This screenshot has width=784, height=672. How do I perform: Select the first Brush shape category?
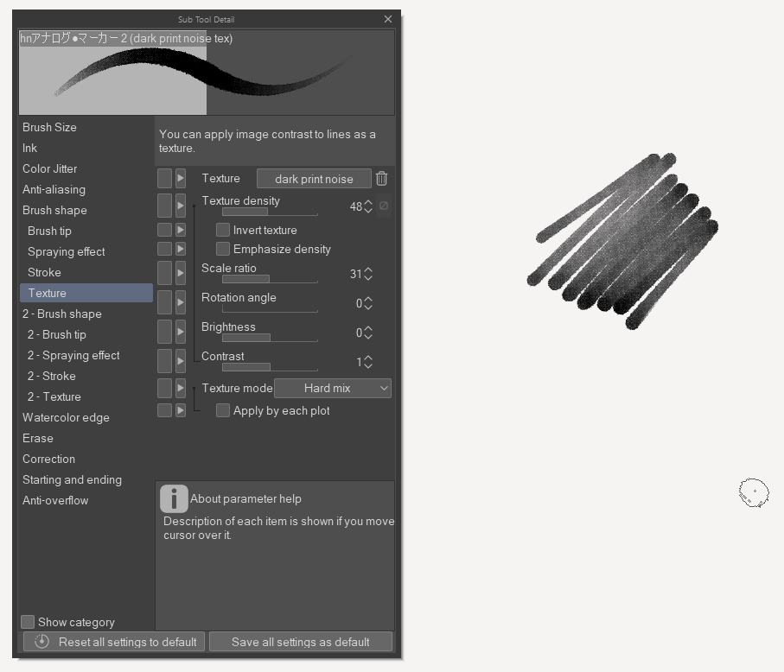point(86,211)
